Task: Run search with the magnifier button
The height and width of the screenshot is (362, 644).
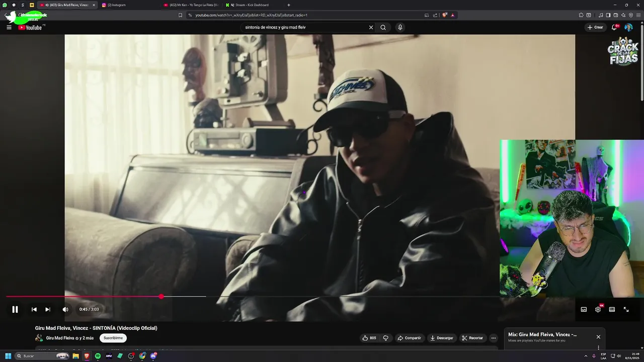Action: pyautogui.click(x=383, y=27)
